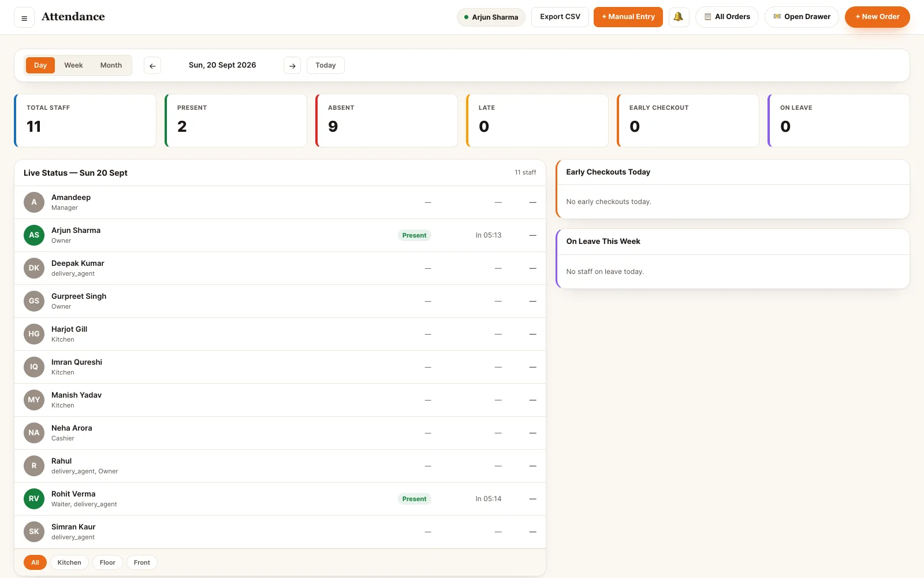Filter staff list by All
The height and width of the screenshot is (578, 924).
[x=35, y=562]
